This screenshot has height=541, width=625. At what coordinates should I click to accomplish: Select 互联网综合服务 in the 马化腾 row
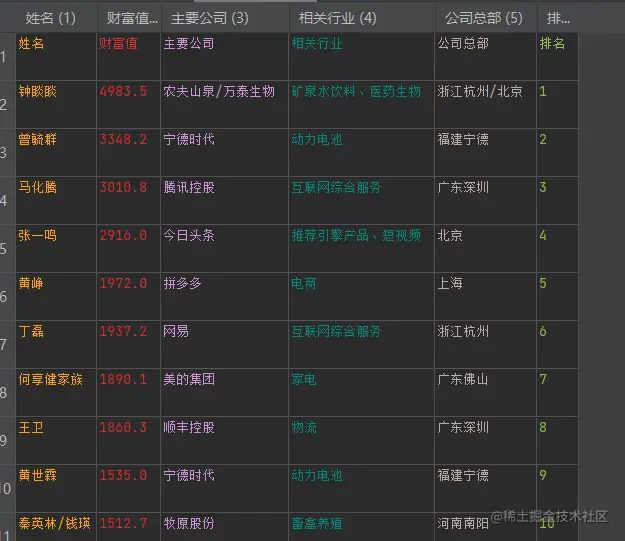tap(362, 201)
